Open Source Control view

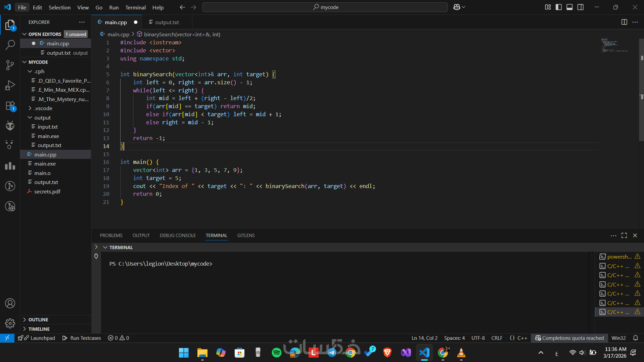point(10,65)
